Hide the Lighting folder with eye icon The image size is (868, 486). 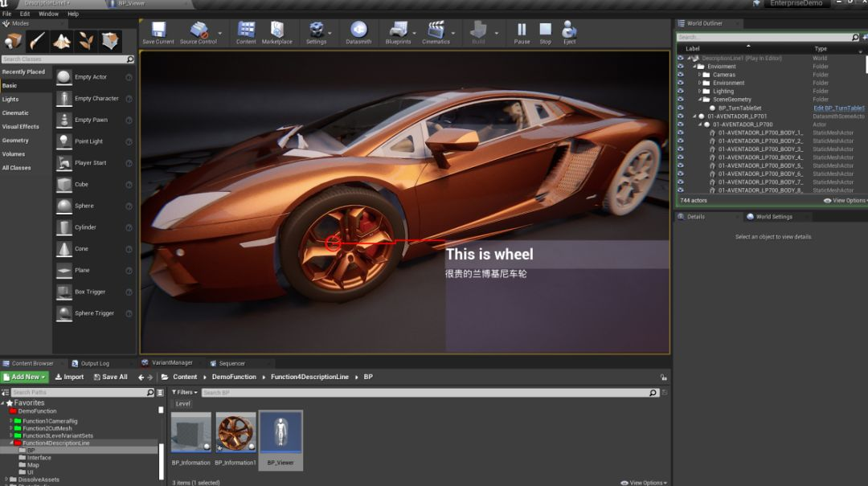pyautogui.click(x=680, y=92)
